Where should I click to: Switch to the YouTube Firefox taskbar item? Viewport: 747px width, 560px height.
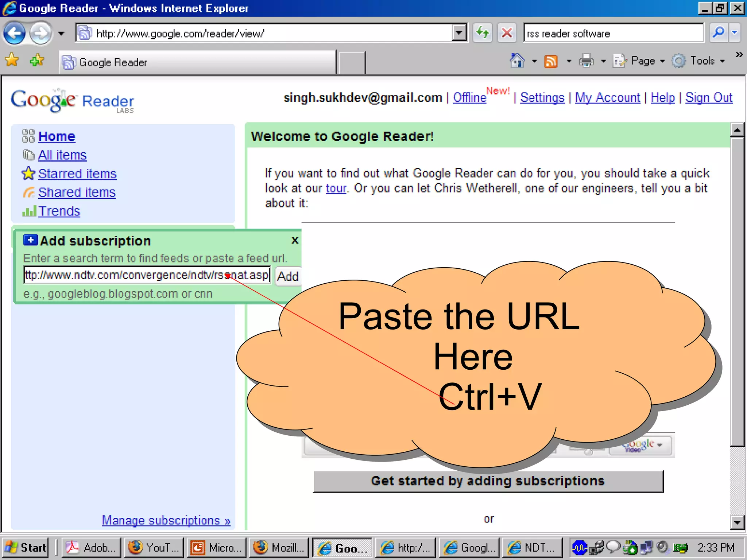click(154, 547)
